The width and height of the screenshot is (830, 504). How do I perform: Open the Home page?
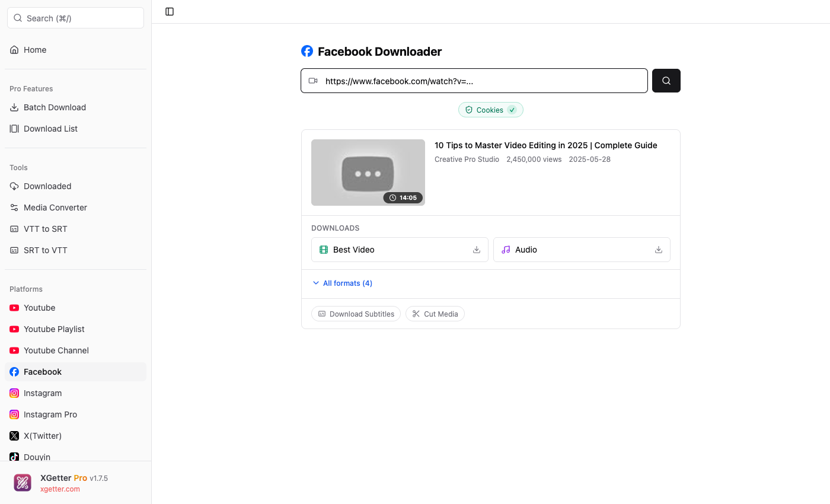[x=75, y=50]
